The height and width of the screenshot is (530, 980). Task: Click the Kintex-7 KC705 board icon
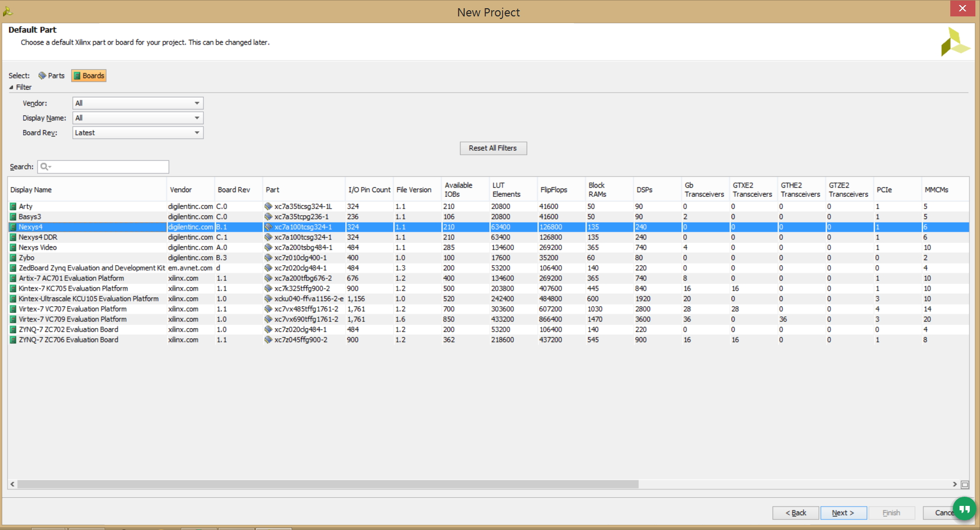click(x=13, y=289)
